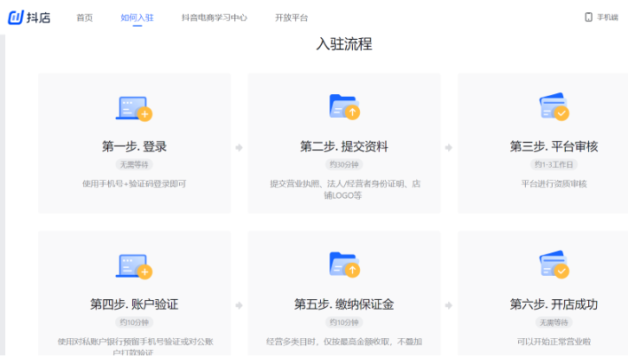This screenshot has width=628, height=364.
Task: Click the 手机端 phone icon
Action: click(588, 17)
